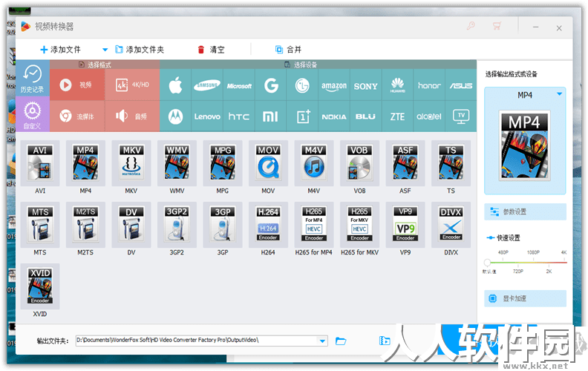This screenshot has height=371, width=588.
Task: Open Xiaomi MI device presets
Action: [271, 116]
